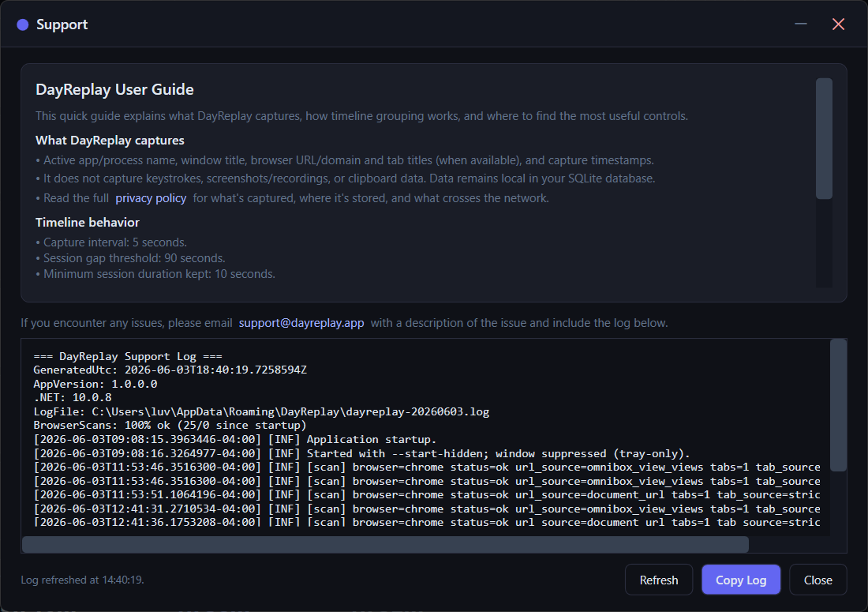Viewport: 868px width, 612px height.
Task: Click 'Log refreshed at 14:40:19.' status text
Action: tap(83, 580)
